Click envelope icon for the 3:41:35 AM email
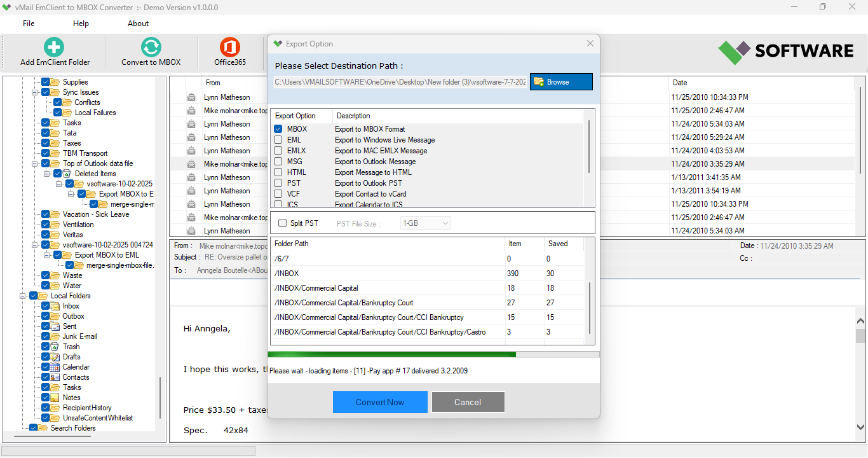This screenshot has width=868, height=458. pyautogui.click(x=191, y=177)
